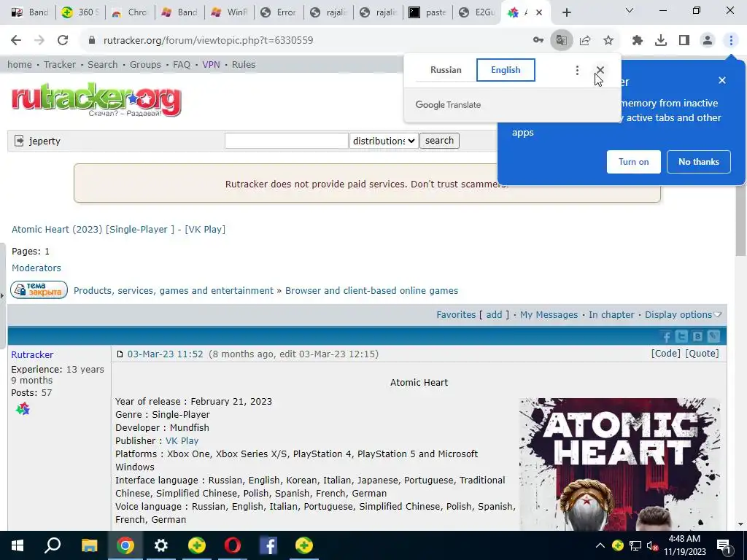Bookmark this tab with the star icon
747x560 pixels.
[608, 41]
